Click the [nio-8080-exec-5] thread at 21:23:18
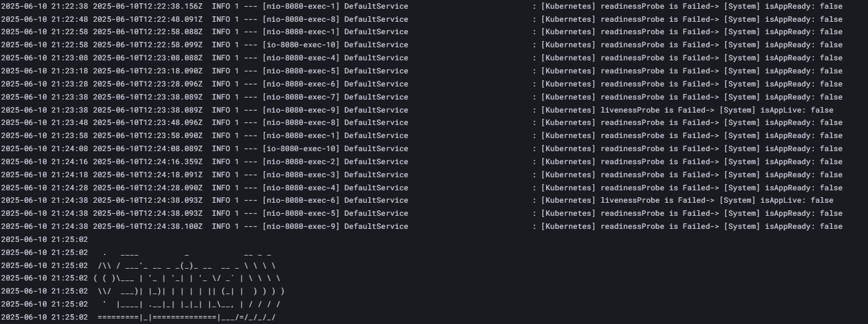The image size is (868, 324). point(301,71)
